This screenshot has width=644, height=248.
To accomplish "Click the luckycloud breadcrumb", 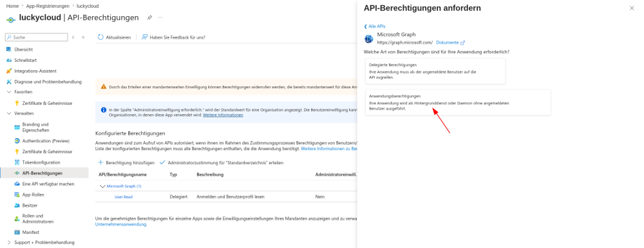I will pos(88,6).
